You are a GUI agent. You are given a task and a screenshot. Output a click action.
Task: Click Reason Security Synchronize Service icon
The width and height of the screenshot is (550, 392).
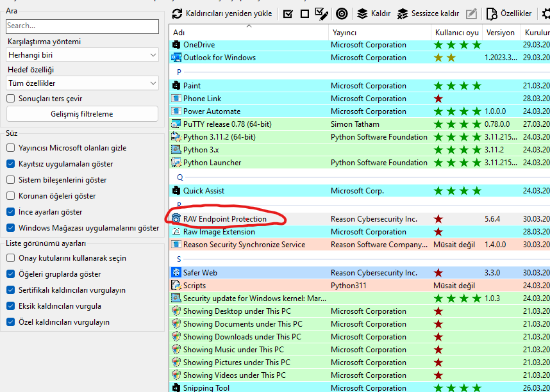[x=176, y=245]
